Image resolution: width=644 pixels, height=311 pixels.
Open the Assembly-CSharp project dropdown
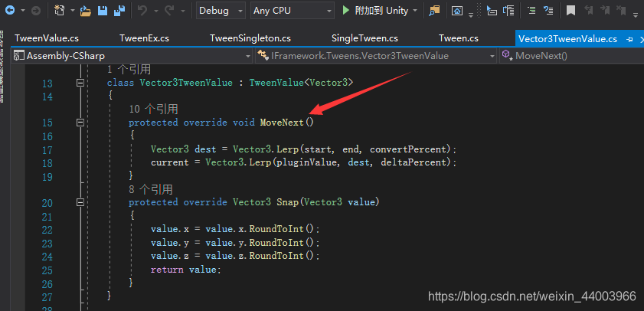[132, 56]
